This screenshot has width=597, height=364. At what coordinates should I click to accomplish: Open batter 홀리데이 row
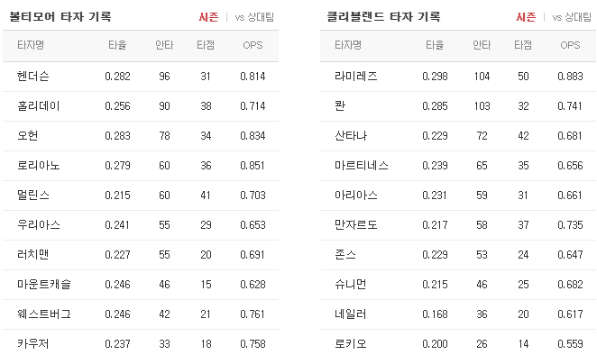pos(141,106)
